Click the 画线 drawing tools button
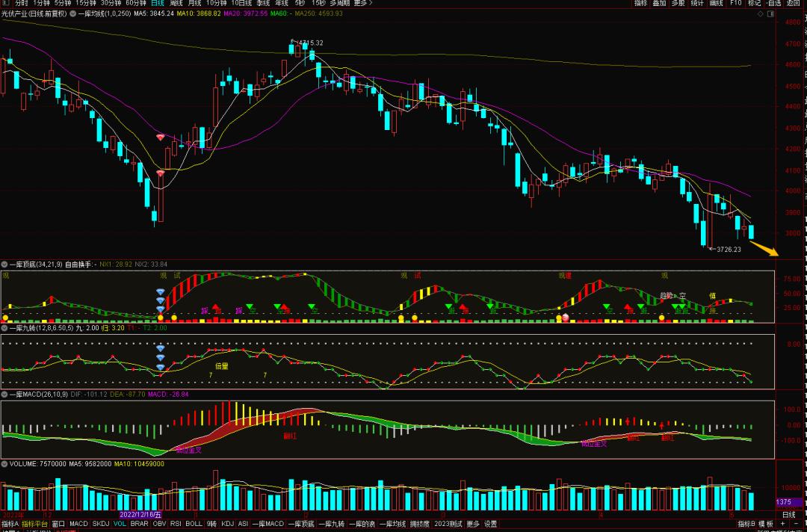This screenshot has width=807, height=532. [717, 3]
